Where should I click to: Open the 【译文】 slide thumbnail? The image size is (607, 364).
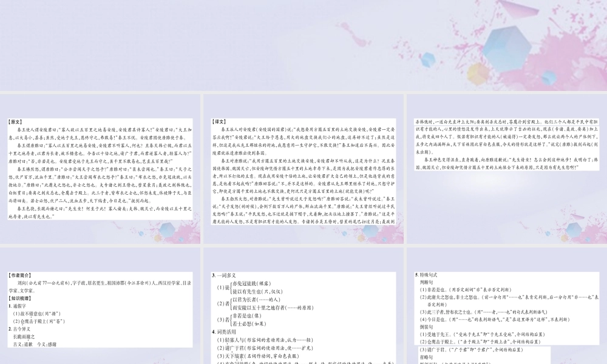[303, 169]
